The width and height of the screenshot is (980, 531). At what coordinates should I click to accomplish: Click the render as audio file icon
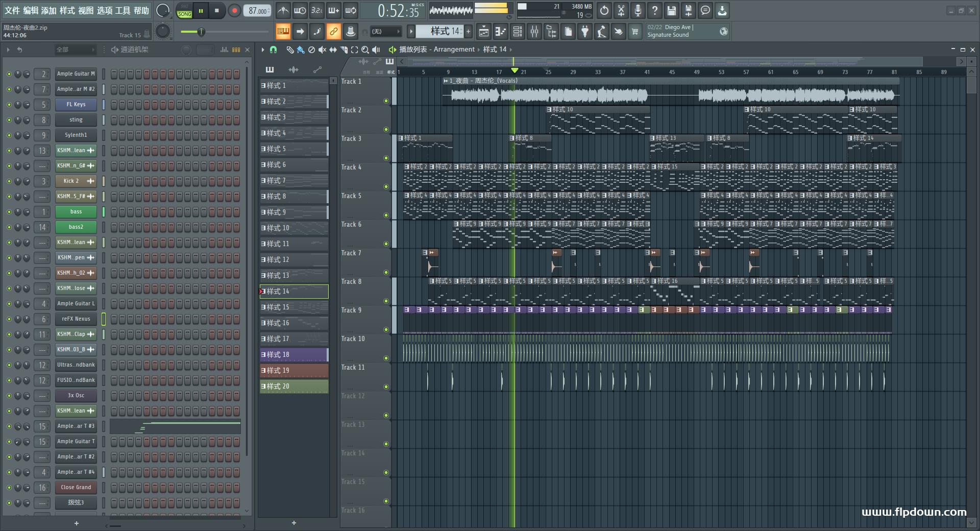689,10
